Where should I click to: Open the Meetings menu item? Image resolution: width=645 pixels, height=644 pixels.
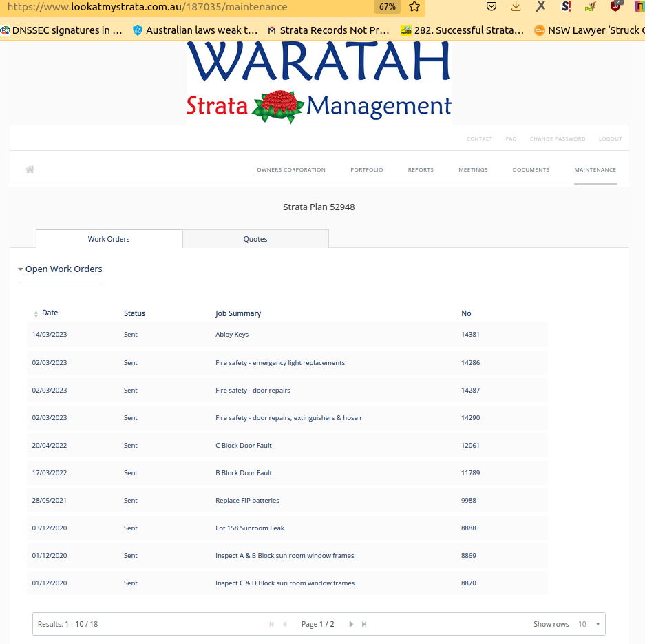[x=473, y=169]
